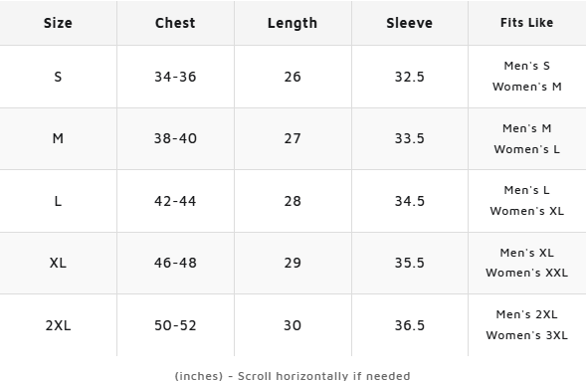The width and height of the screenshot is (588, 381).
Task: Select the S size cell
Action: coord(58,77)
